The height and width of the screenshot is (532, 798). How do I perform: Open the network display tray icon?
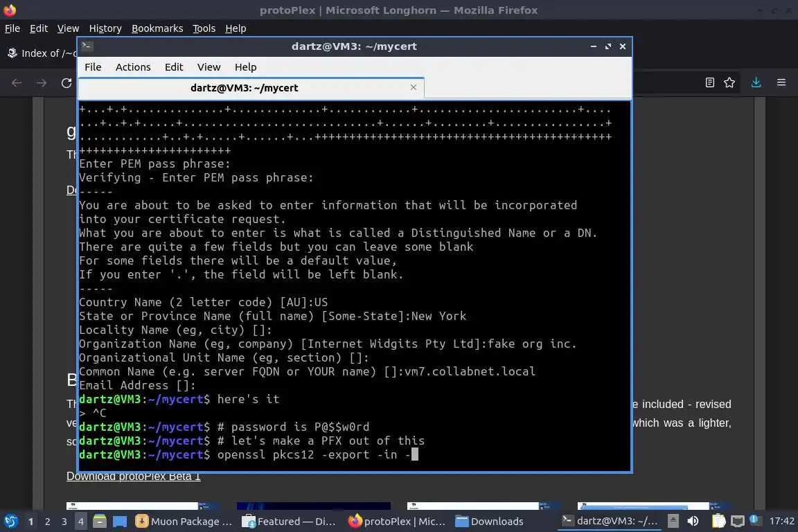[x=738, y=521]
